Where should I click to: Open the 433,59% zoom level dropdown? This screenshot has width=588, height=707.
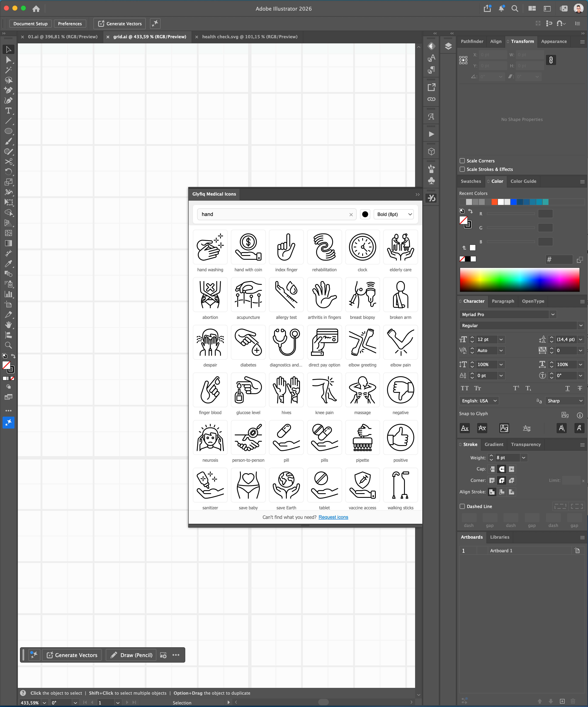pyautogui.click(x=44, y=703)
